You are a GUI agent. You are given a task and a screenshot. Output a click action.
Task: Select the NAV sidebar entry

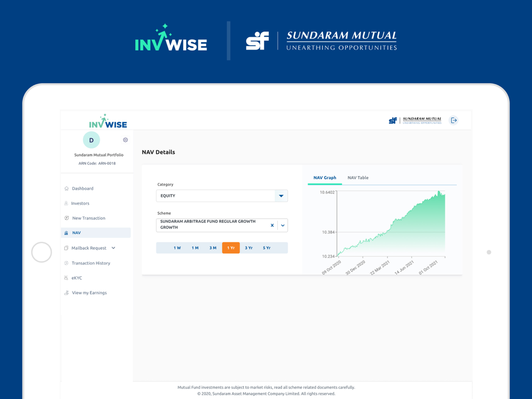tap(96, 233)
